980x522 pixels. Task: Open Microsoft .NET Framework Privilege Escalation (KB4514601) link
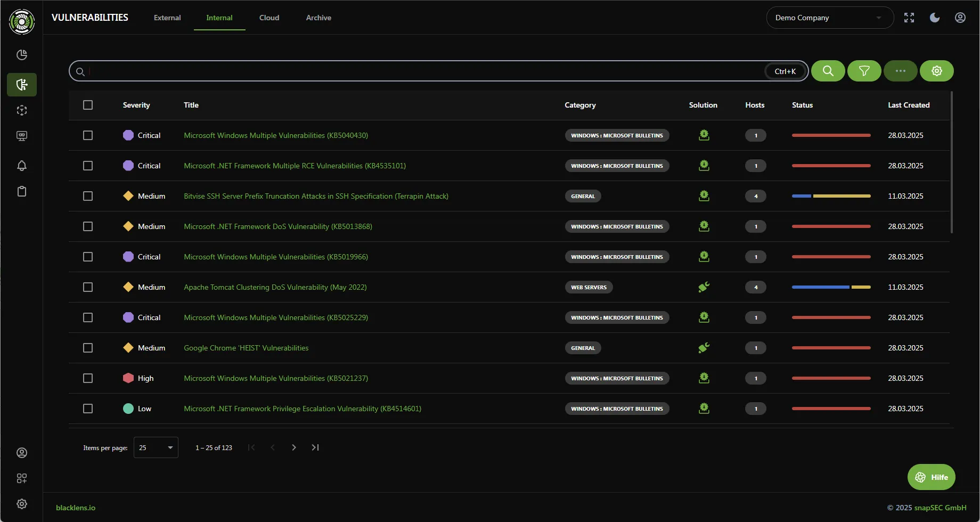click(303, 409)
